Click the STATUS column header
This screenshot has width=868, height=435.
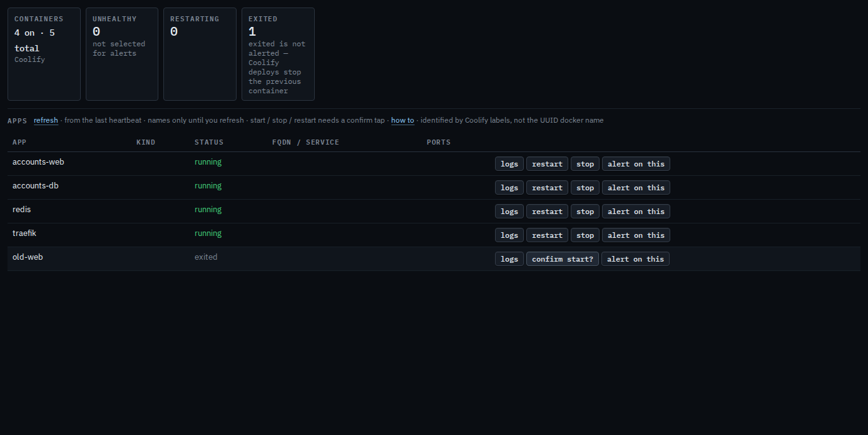pyautogui.click(x=209, y=142)
